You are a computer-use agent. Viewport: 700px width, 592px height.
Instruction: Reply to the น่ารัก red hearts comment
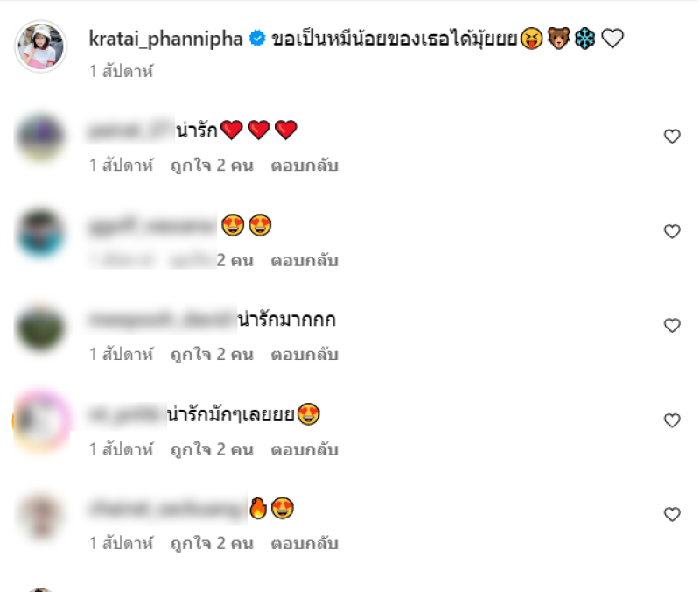click(x=304, y=166)
